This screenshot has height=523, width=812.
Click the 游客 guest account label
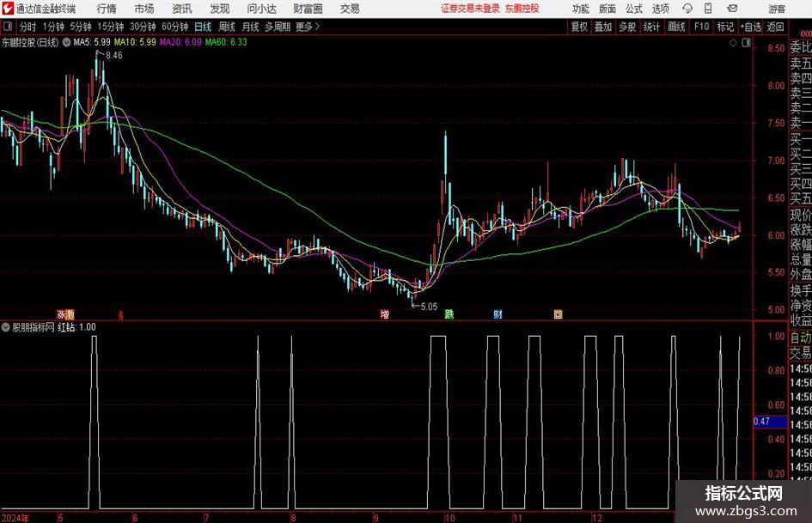[776, 9]
